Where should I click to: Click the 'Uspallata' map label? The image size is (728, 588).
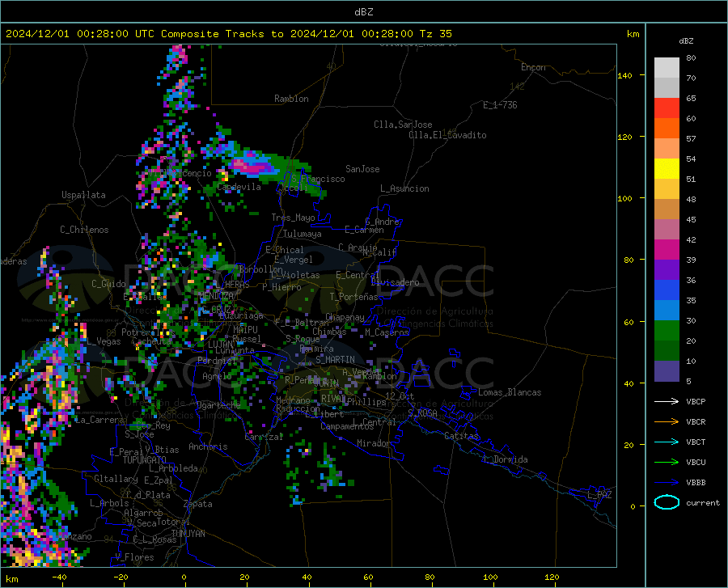[x=83, y=195]
